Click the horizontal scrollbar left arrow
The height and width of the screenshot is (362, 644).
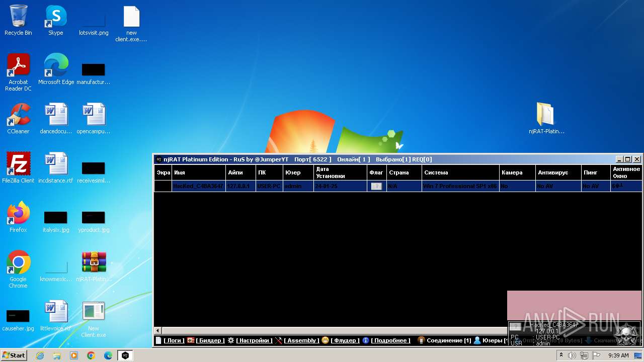[157, 330]
